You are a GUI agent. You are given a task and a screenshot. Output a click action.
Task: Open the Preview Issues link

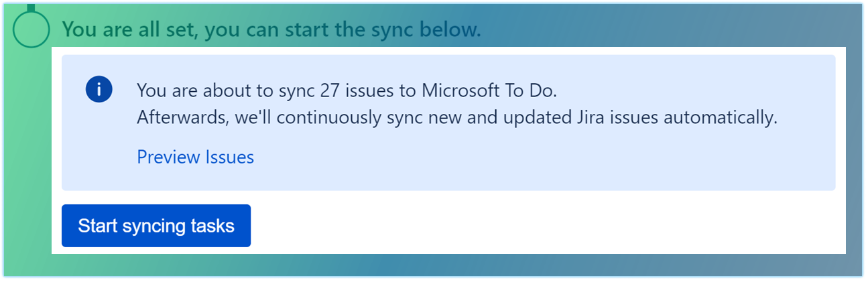tap(195, 157)
